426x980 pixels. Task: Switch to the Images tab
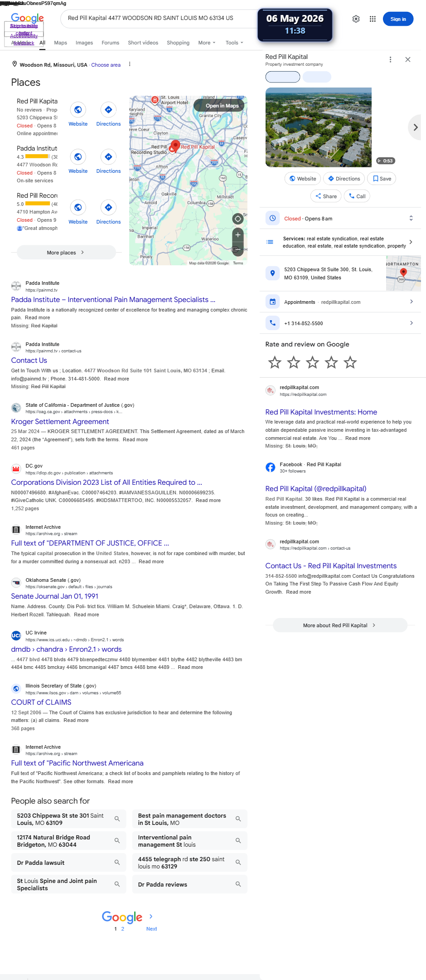[84, 43]
